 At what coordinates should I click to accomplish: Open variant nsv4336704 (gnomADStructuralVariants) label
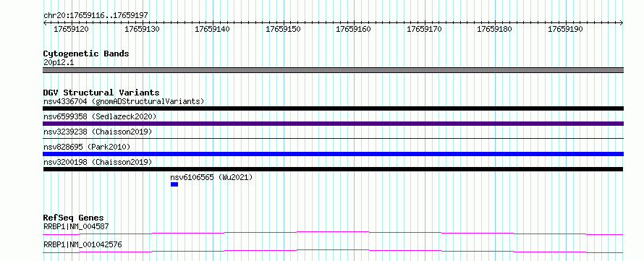(124, 101)
